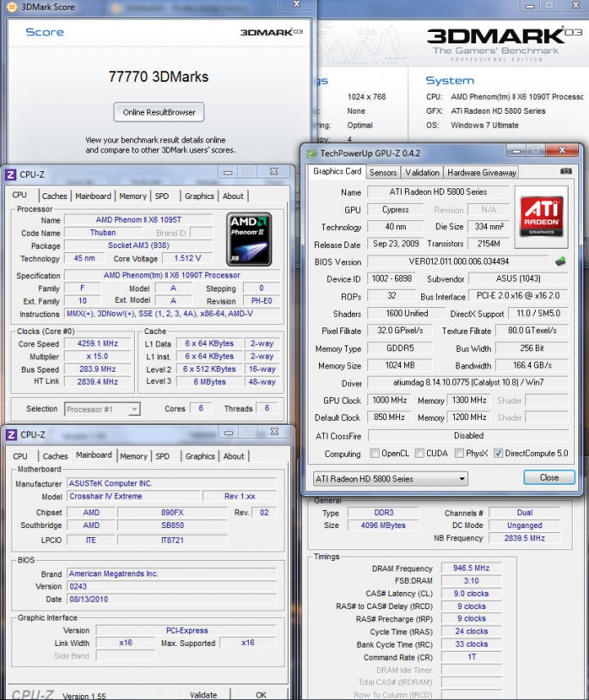589x700 pixels.
Task: Open About tab in upper CPU-Z window
Action: (x=233, y=196)
